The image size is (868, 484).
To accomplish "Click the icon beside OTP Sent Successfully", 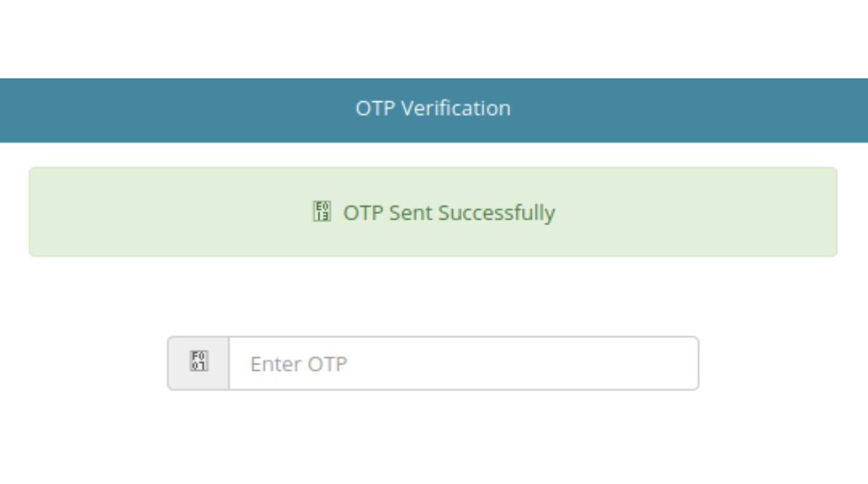I will point(322,212).
